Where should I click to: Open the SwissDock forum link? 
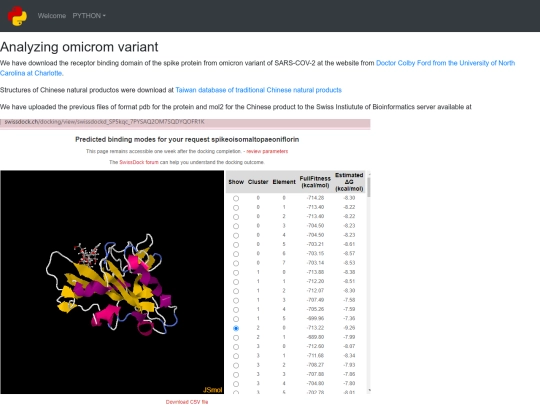(139, 162)
